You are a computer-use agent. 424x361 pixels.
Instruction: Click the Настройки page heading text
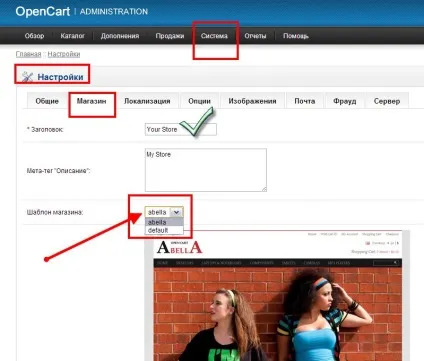click(x=60, y=77)
